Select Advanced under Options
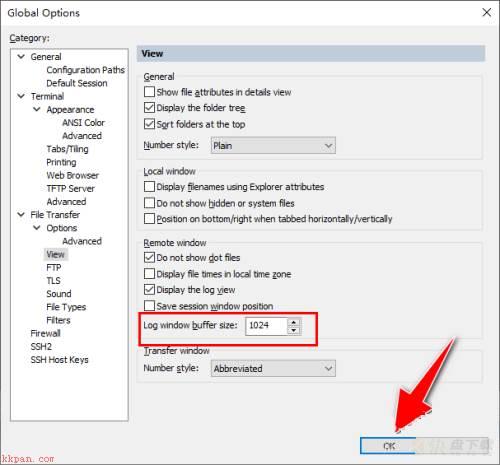Image resolution: width=500 pixels, height=465 pixels. [82, 241]
